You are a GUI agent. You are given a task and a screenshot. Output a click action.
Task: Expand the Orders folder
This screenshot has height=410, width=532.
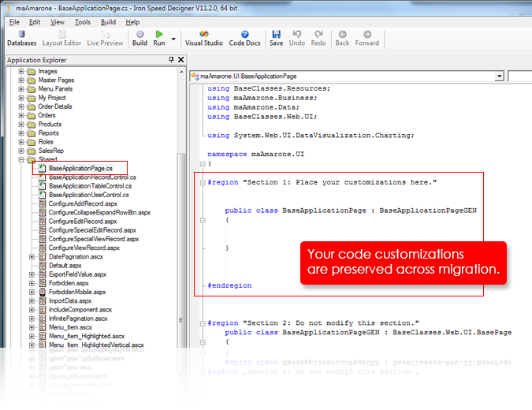21,115
